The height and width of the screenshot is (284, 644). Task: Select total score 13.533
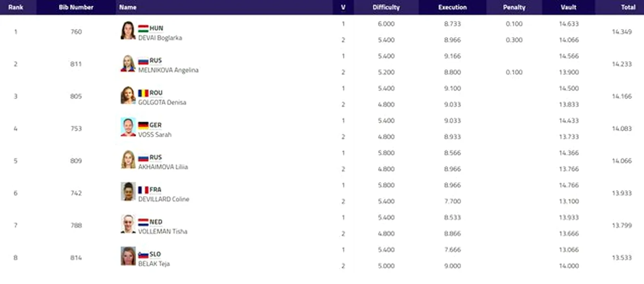[x=622, y=258]
